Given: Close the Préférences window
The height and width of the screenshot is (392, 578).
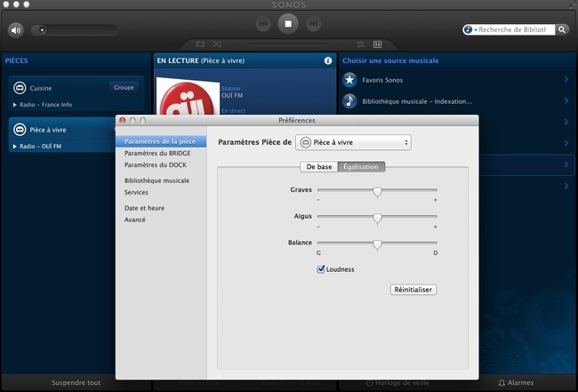Looking at the screenshot, I should coord(123,121).
